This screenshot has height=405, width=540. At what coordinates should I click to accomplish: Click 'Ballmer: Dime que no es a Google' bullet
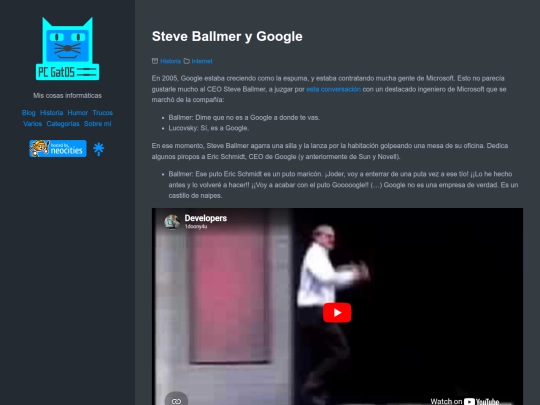244,117
